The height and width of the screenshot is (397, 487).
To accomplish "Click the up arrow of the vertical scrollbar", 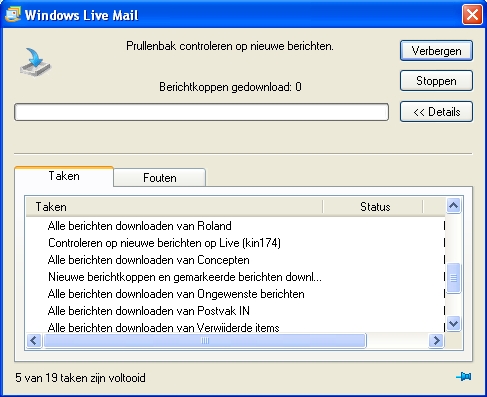I will pos(453,206).
